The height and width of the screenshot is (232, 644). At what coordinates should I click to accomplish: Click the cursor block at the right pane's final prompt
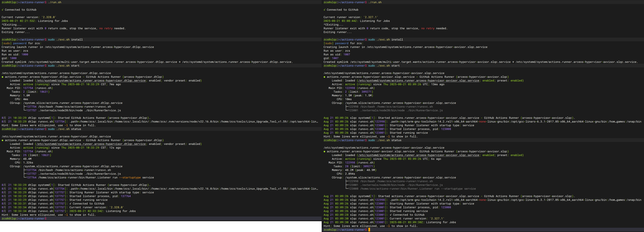point(369,230)
